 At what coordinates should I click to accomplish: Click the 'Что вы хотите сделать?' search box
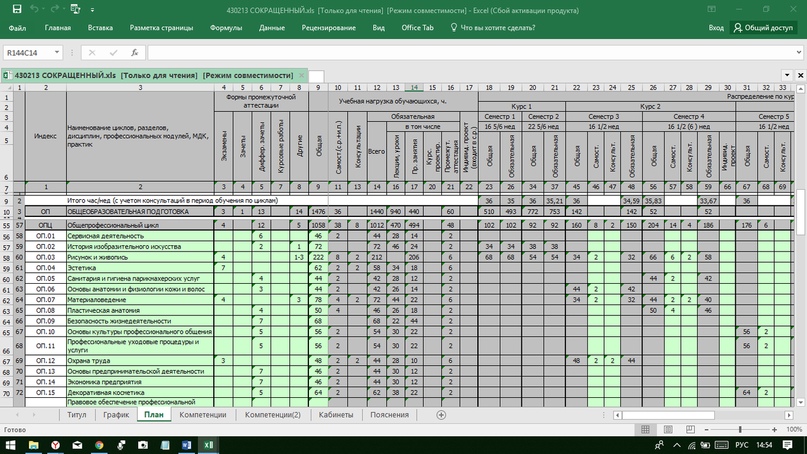coord(493,28)
